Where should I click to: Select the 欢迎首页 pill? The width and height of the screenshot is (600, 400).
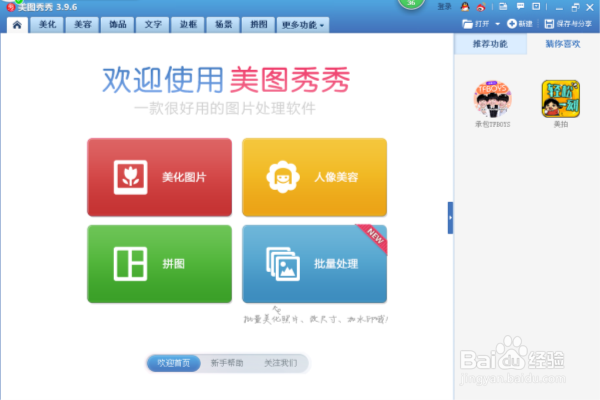pyautogui.click(x=174, y=363)
